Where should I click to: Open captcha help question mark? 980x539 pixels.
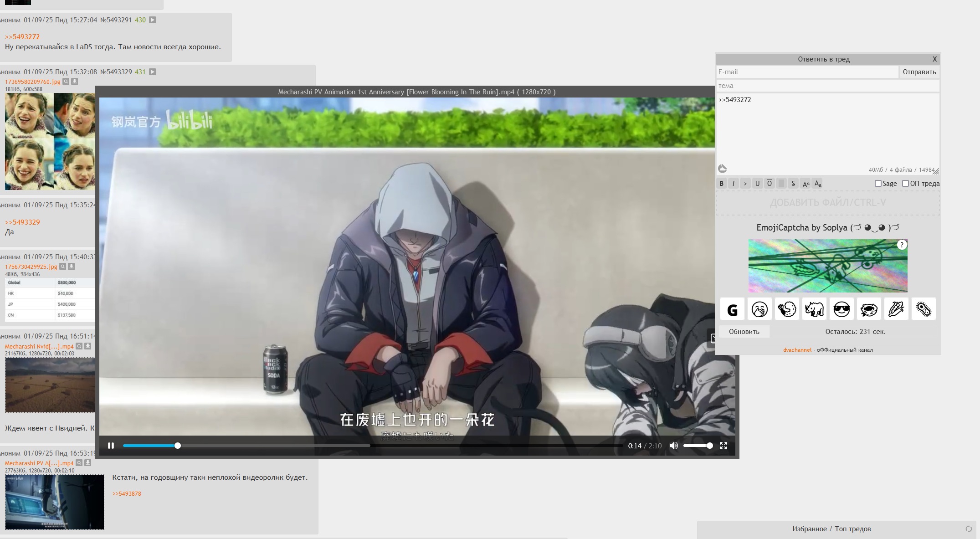(901, 245)
